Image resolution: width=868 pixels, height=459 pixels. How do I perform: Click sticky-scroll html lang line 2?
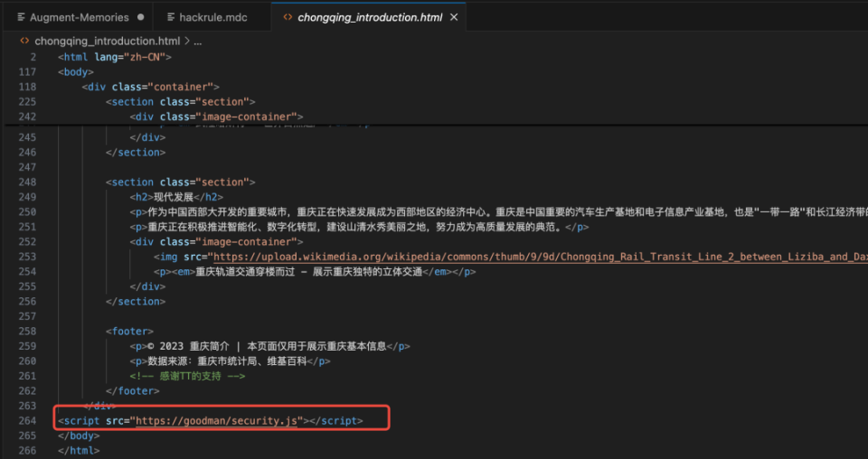pyautogui.click(x=114, y=57)
